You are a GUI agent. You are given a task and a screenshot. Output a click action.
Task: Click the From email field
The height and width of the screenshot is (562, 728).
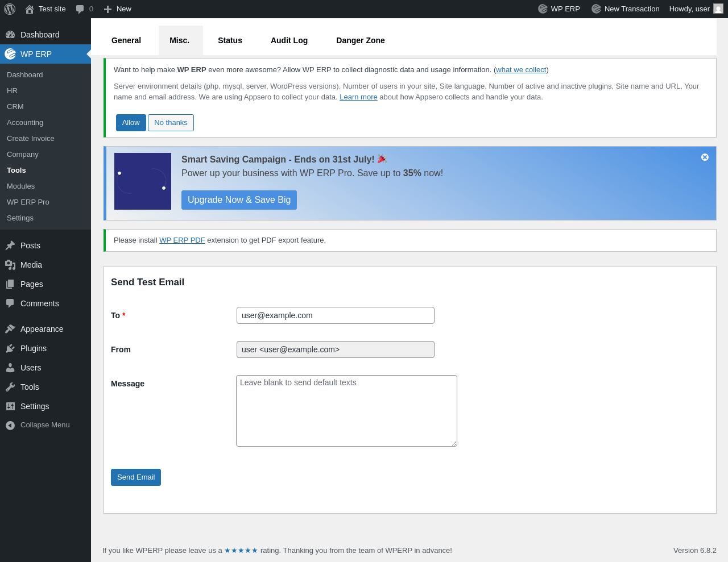pyautogui.click(x=336, y=349)
